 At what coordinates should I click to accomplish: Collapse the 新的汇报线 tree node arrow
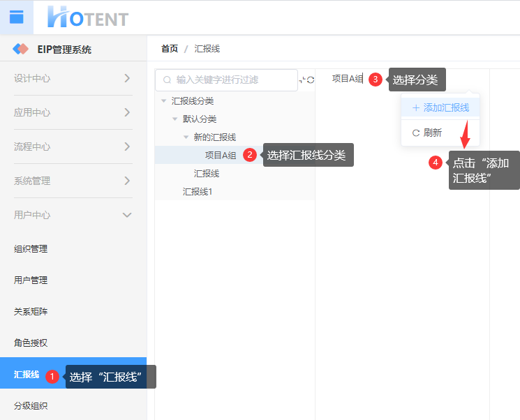coord(186,137)
